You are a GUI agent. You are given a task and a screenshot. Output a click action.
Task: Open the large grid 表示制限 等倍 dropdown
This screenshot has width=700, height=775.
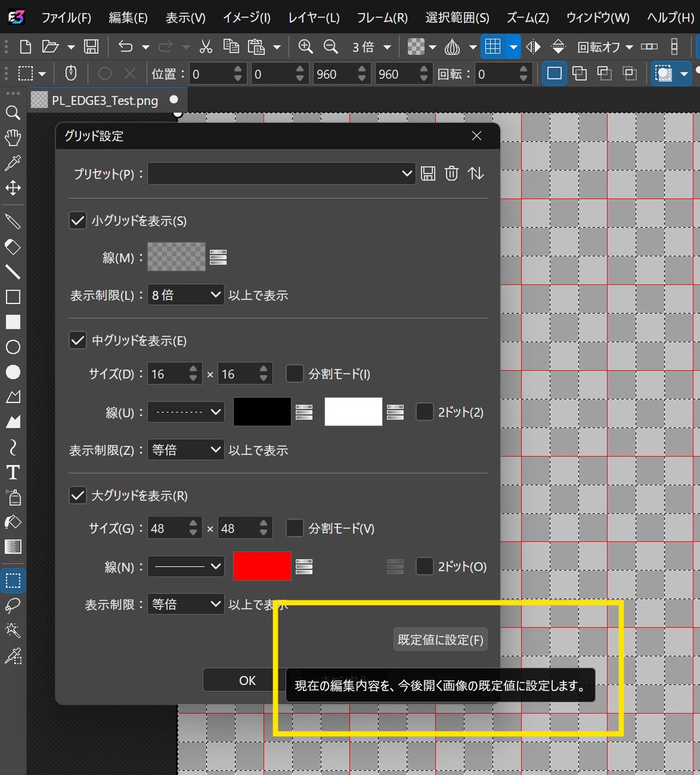click(186, 604)
